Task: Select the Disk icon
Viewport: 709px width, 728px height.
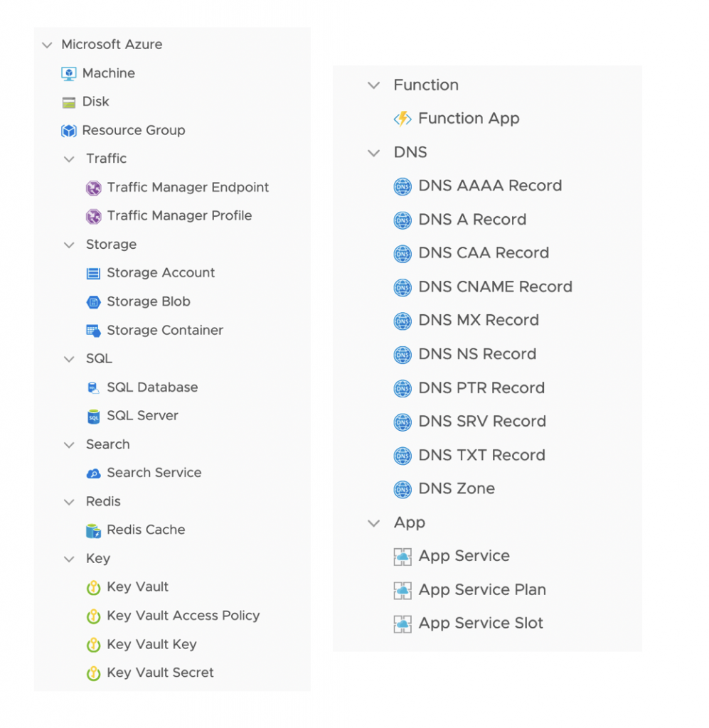Action: [x=69, y=102]
